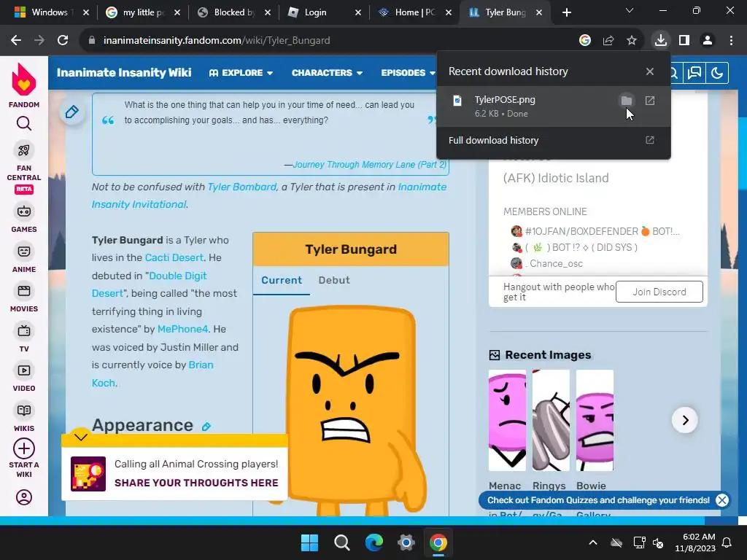Screen dimensions: 747x560
Task: Open the Bowie recent image thumbnail
Action: 595,421
